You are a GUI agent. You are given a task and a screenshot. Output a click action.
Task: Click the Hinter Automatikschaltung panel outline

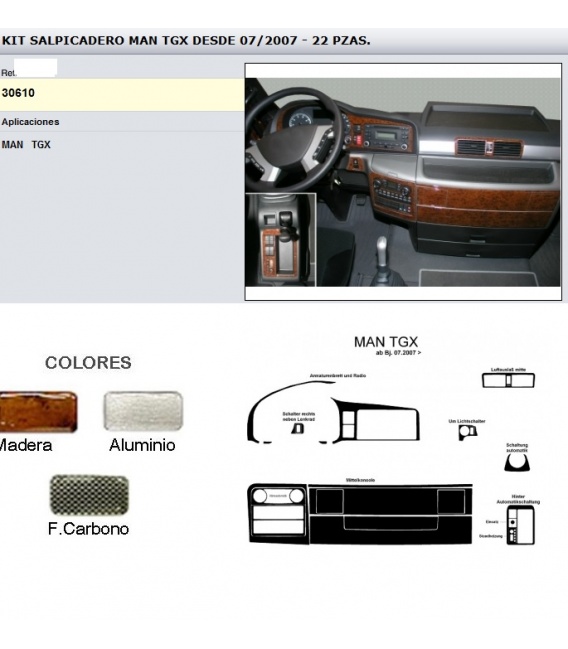point(520,525)
